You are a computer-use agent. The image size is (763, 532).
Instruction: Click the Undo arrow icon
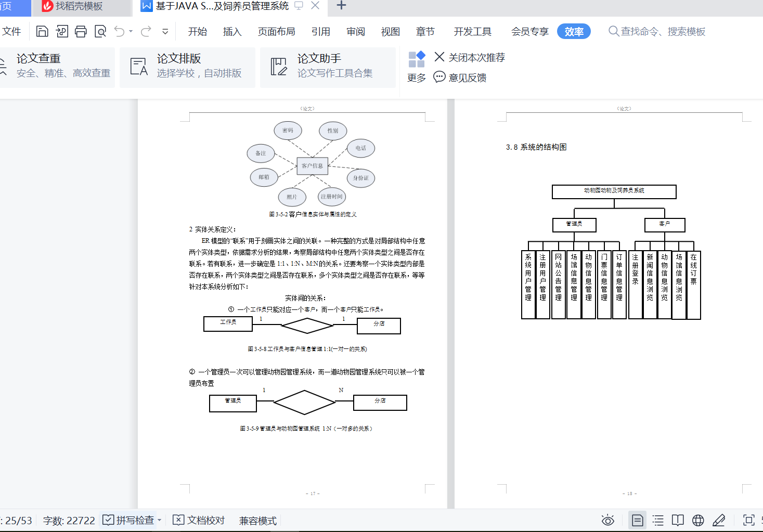tap(120, 32)
